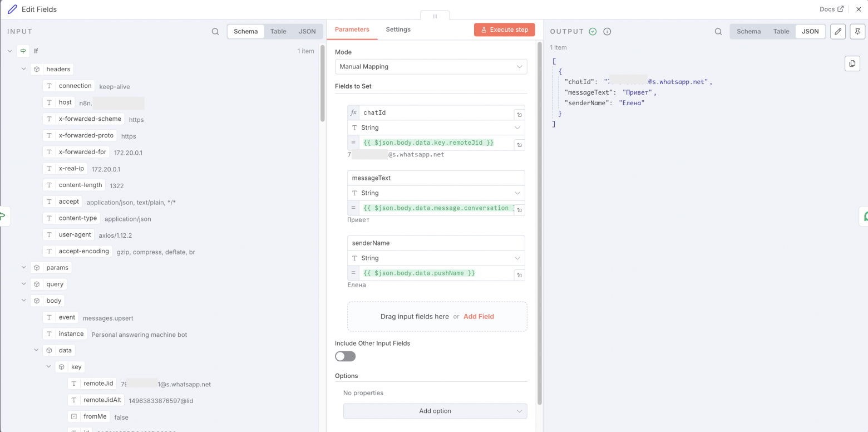Screen dimensions: 868x432
Task: Toggle Include Other Input Fields switch
Action: 345,356
